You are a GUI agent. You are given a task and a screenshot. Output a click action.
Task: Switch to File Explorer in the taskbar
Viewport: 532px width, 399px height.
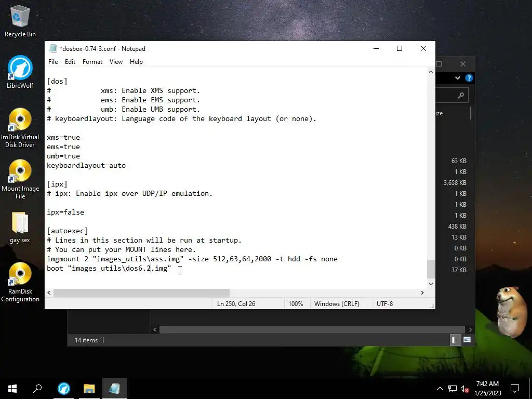point(89,389)
